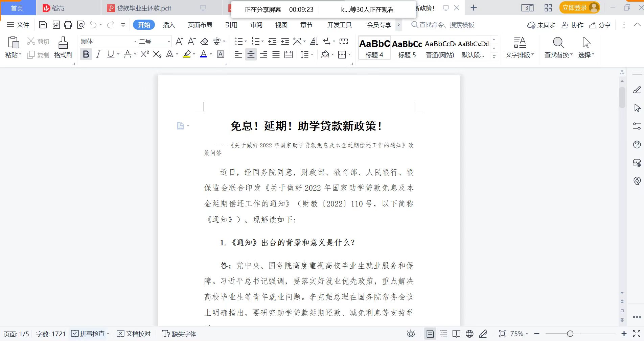Click the character border icon

point(221,54)
